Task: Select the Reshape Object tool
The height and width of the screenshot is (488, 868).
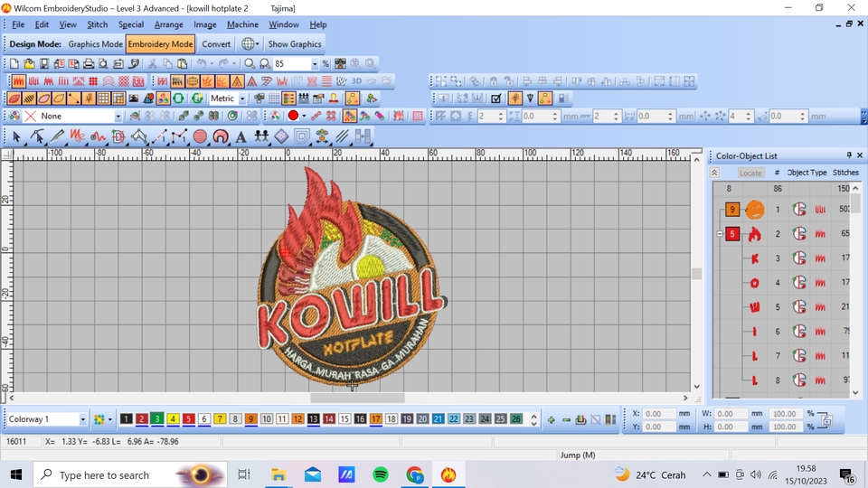Action: coord(36,136)
